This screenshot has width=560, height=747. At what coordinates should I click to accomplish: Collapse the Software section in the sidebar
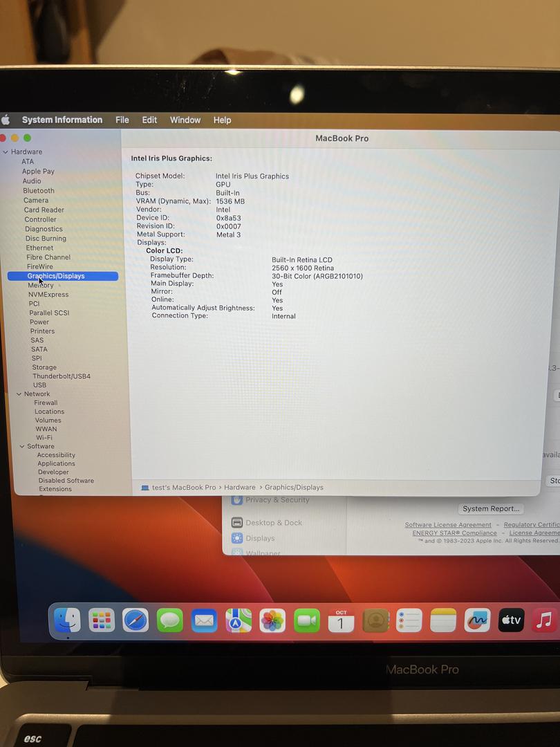[22, 446]
